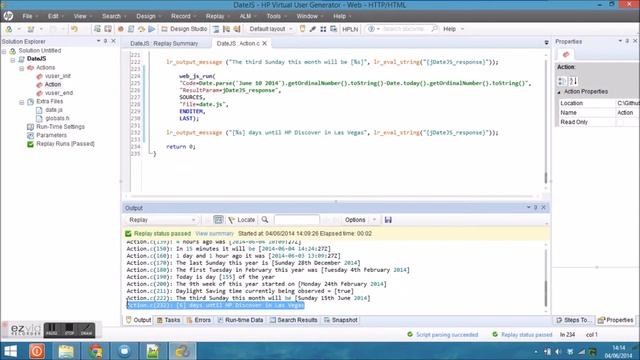Click the magnifier icon in Output panel
640x360 pixels.
click(265, 220)
